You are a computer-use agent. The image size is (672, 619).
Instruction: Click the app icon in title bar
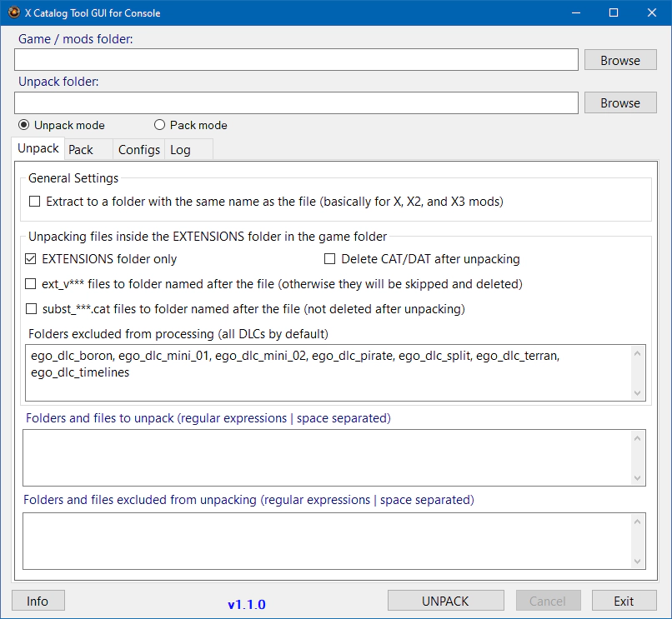[x=13, y=12]
